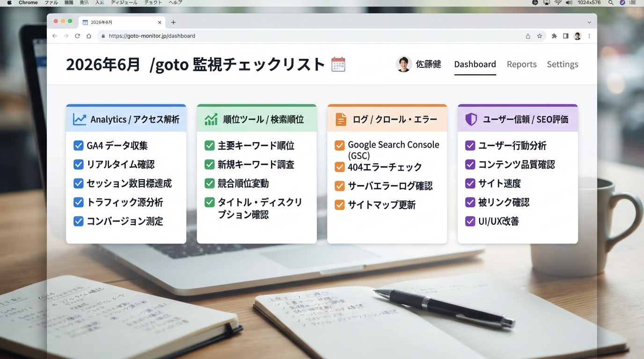Uncheck トラフィック源分析
644x359 pixels.
(x=79, y=202)
